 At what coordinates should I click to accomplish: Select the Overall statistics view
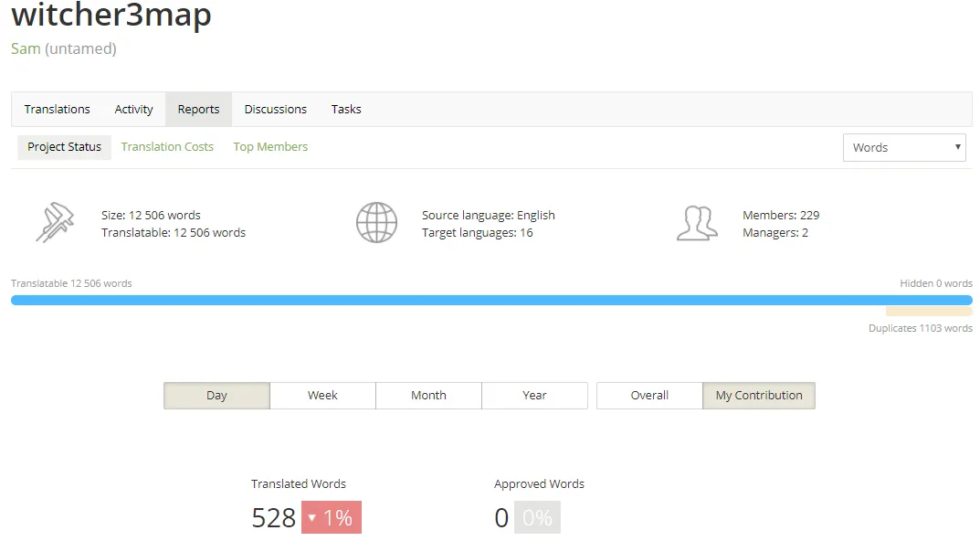tap(649, 396)
